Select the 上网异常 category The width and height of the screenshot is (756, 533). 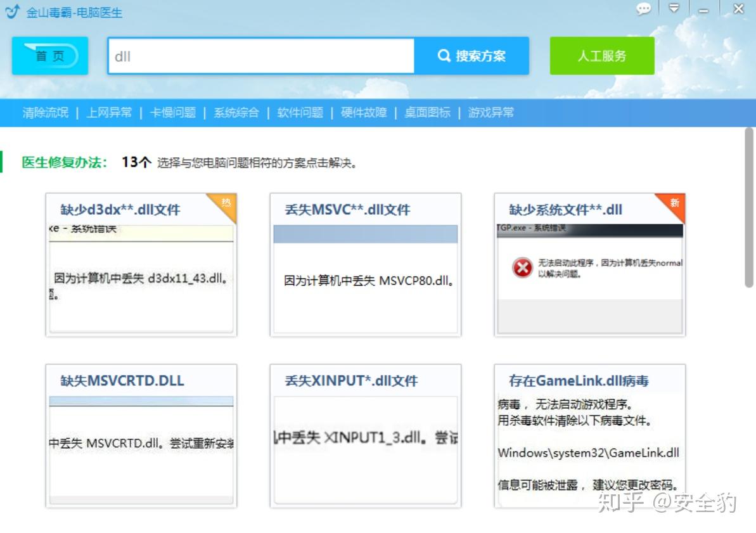click(x=109, y=113)
